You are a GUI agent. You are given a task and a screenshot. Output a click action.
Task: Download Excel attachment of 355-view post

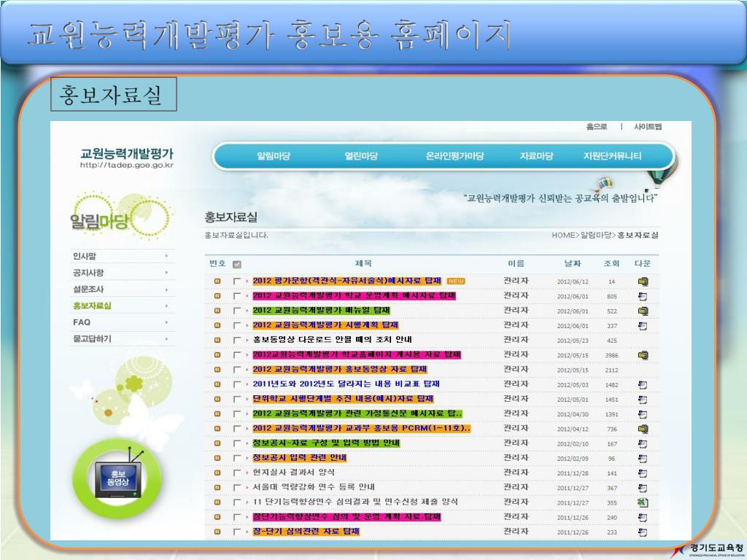(x=643, y=502)
